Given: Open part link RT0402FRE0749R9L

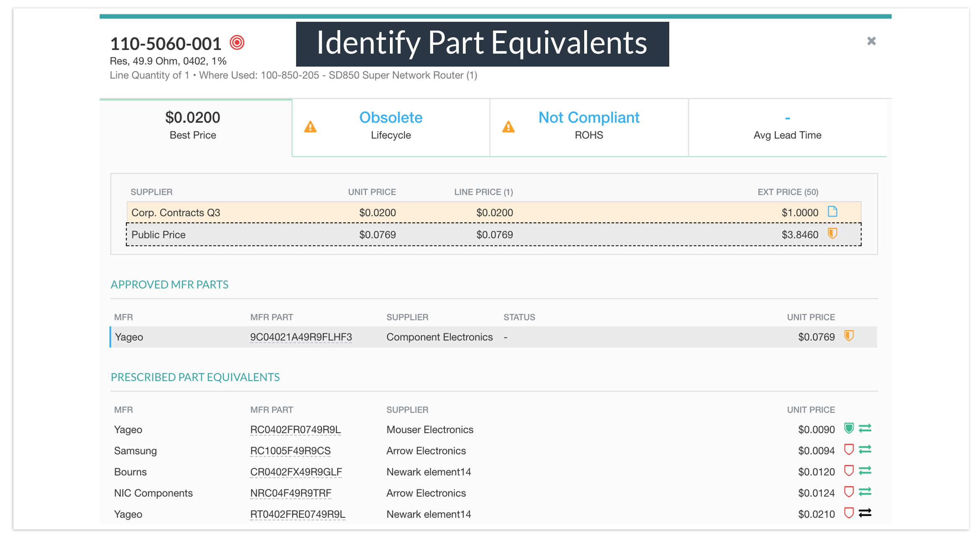Looking at the screenshot, I should click(298, 514).
